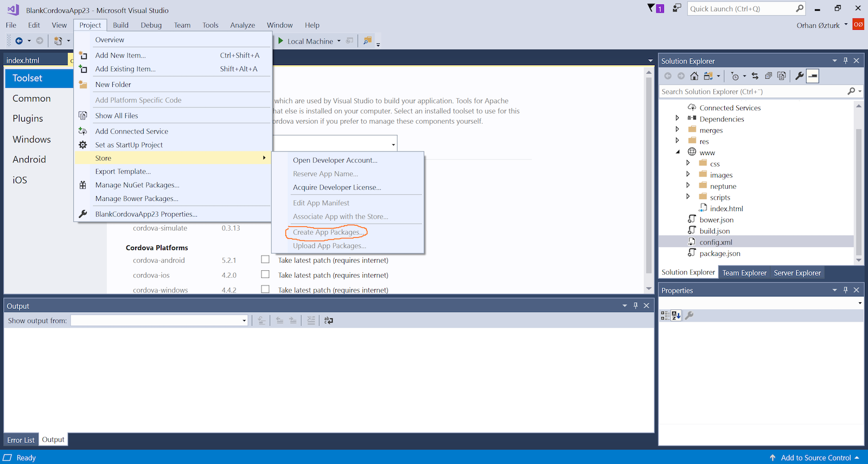Open Properties wrench in Solution Explorer toolbar
Image resolution: width=868 pixels, height=464 pixels.
[799, 76]
